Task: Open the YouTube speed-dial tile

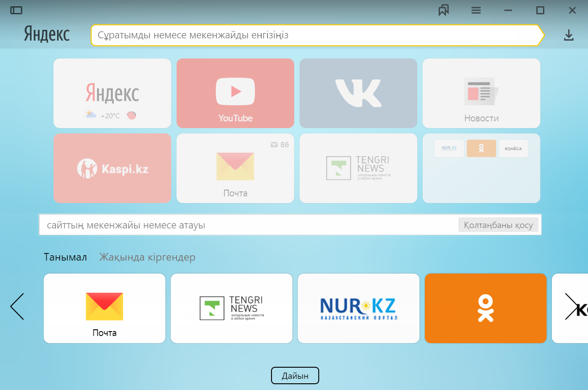Action: click(235, 93)
